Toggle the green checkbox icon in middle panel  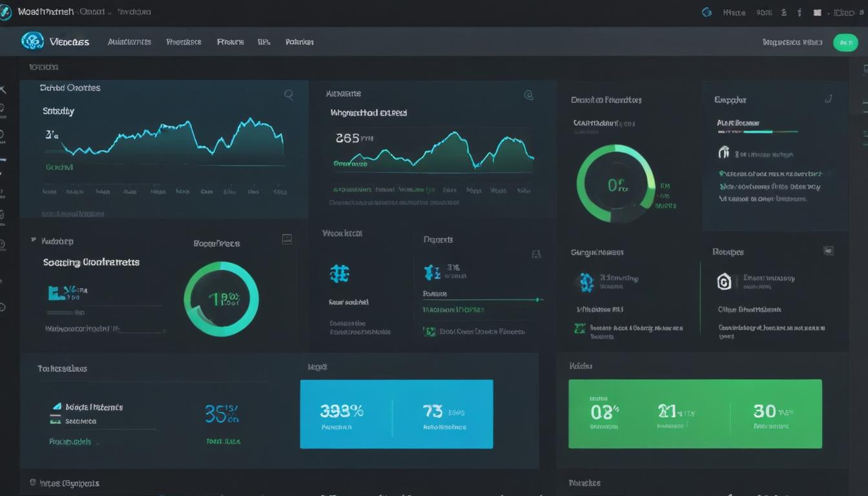coord(429,331)
